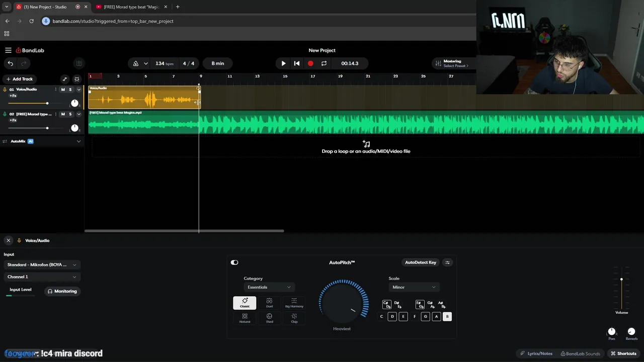Return playhead to the beginning
Screen dimensions: 644x362
pos(297,63)
